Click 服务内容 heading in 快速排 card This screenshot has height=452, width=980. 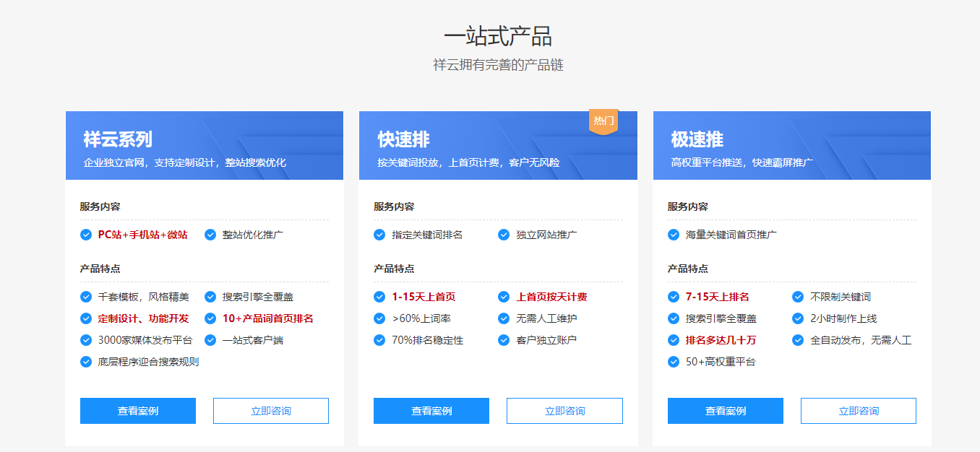(x=394, y=207)
